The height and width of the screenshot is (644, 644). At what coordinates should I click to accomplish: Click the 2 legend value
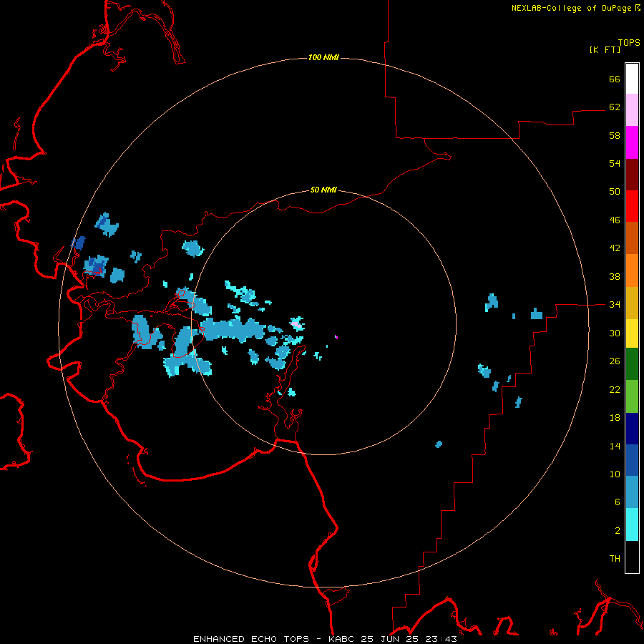(618, 531)
